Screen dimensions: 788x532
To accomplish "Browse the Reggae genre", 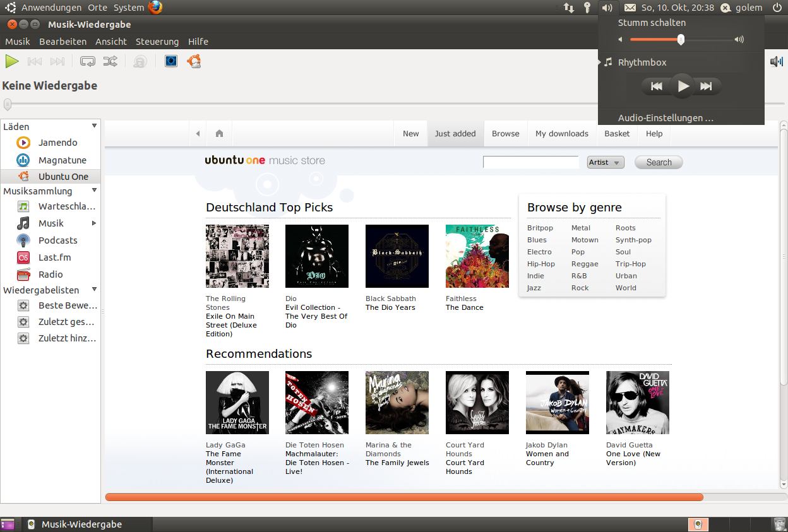I will click(x=585, y=264).
